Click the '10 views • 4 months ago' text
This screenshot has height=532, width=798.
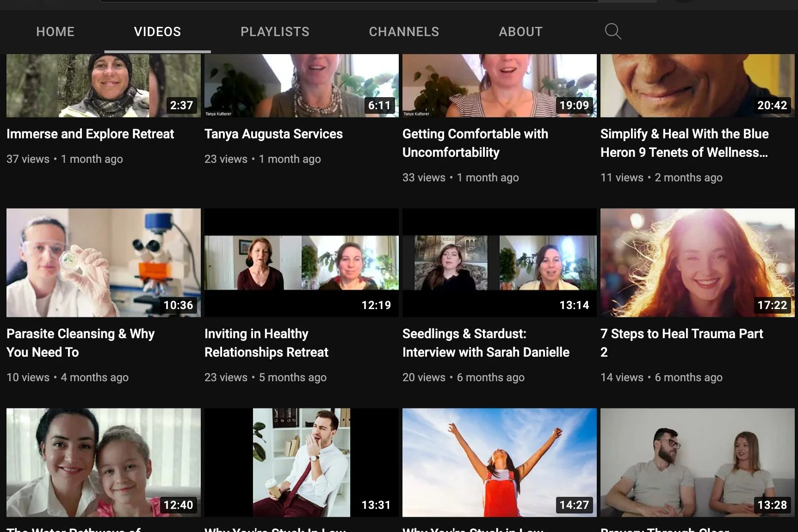[68, 377]
